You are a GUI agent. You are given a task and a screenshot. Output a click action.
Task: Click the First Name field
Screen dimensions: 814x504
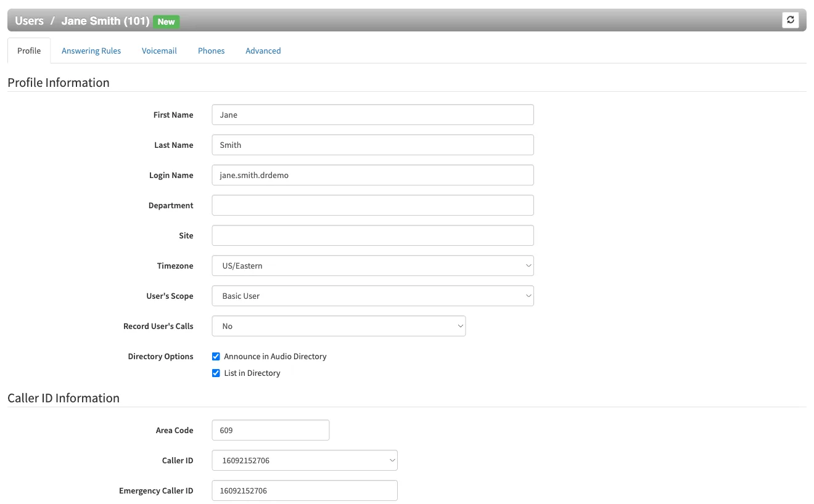372,115
